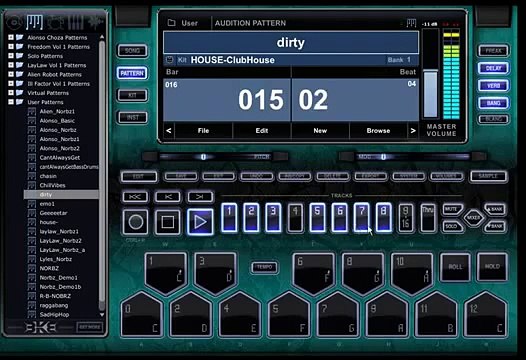Toggle track 6 button
This screenshot has height=360, width=526.
coord(339,217)
